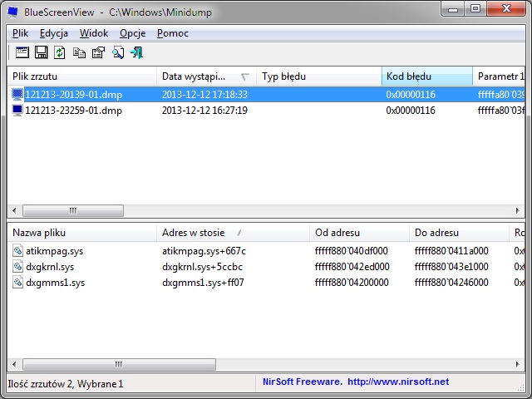This screenshot has width=532, height=399.
Task: Click the lower pane scroll right arrow
Action: [x=517, y=364]
